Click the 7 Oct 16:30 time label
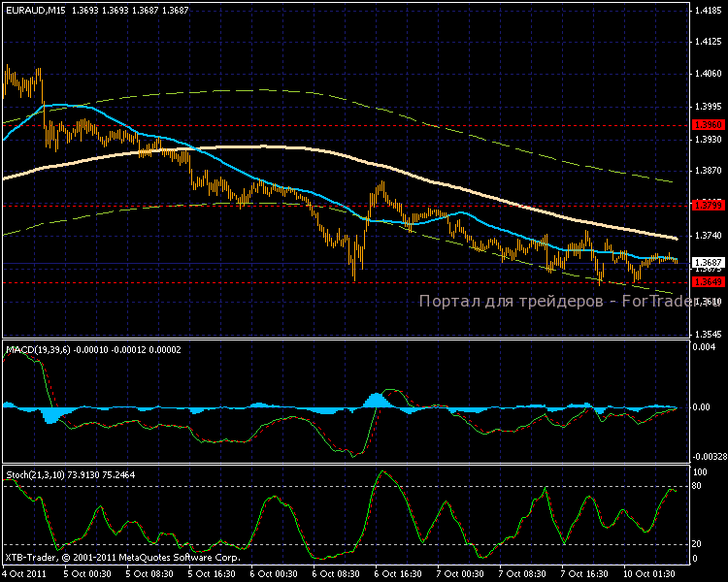Viewport: 728px width, 582px height. tap(585, 574)
